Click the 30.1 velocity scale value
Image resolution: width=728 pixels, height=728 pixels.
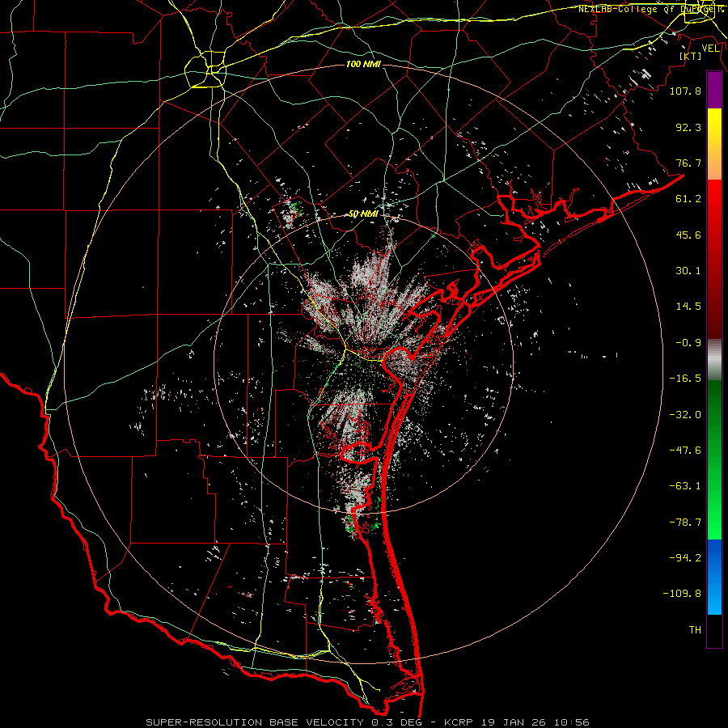(688, 271)
